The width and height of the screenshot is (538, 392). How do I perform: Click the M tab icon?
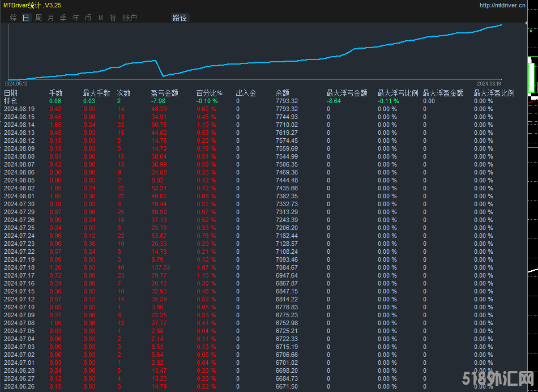click(100, 18)
